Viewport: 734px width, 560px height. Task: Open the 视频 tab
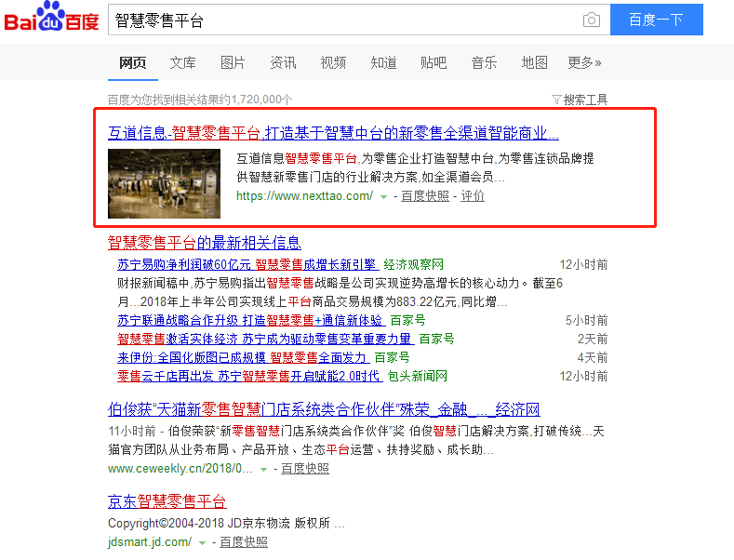pos(333,62)
